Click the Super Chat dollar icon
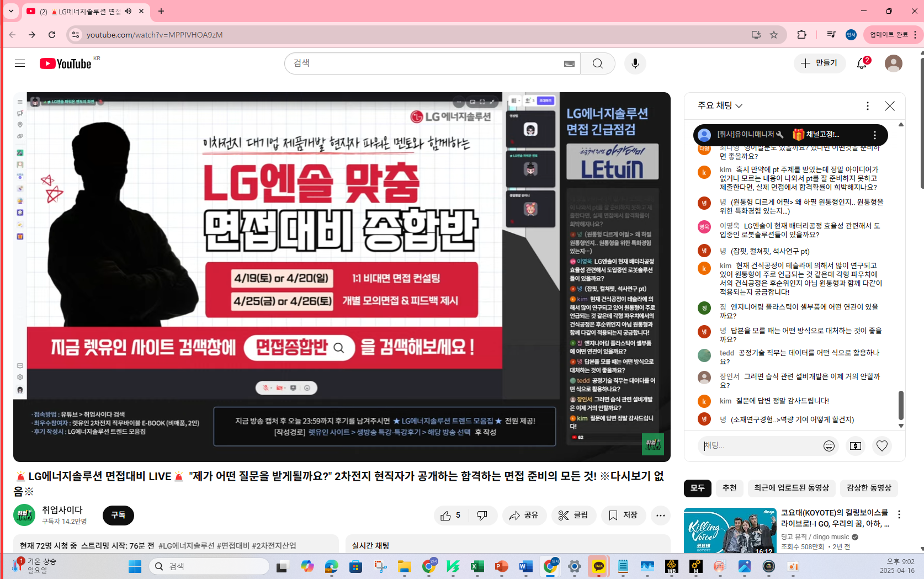The width and height of the screenshot is (924, 579). [855, 446]
